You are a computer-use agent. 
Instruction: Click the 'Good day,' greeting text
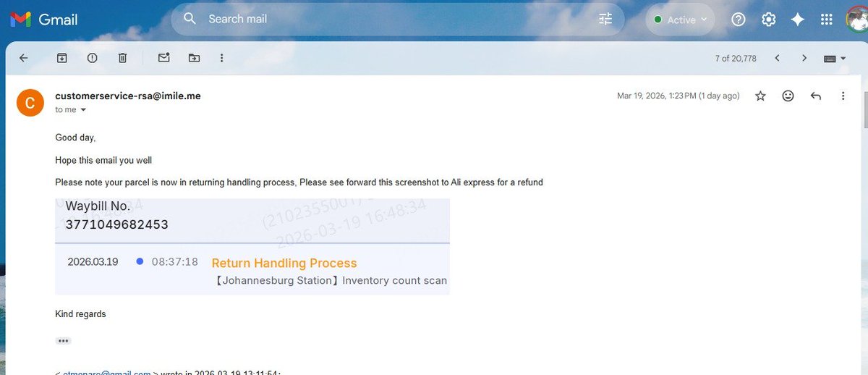tap(75, 138)
